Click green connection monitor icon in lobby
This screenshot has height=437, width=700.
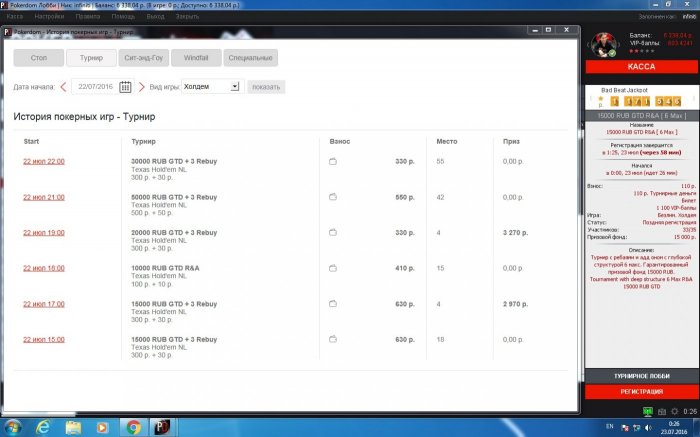click(648, 411)
